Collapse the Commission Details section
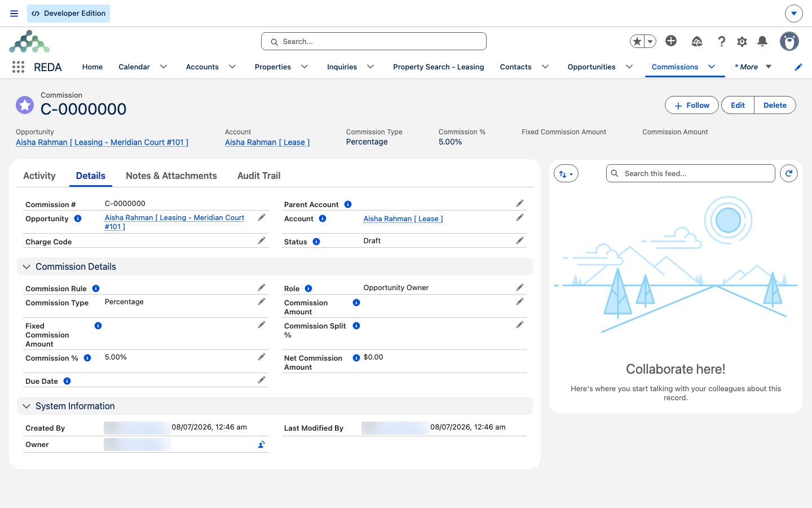This screenshot has width=812, height=508. pos(27,267)
